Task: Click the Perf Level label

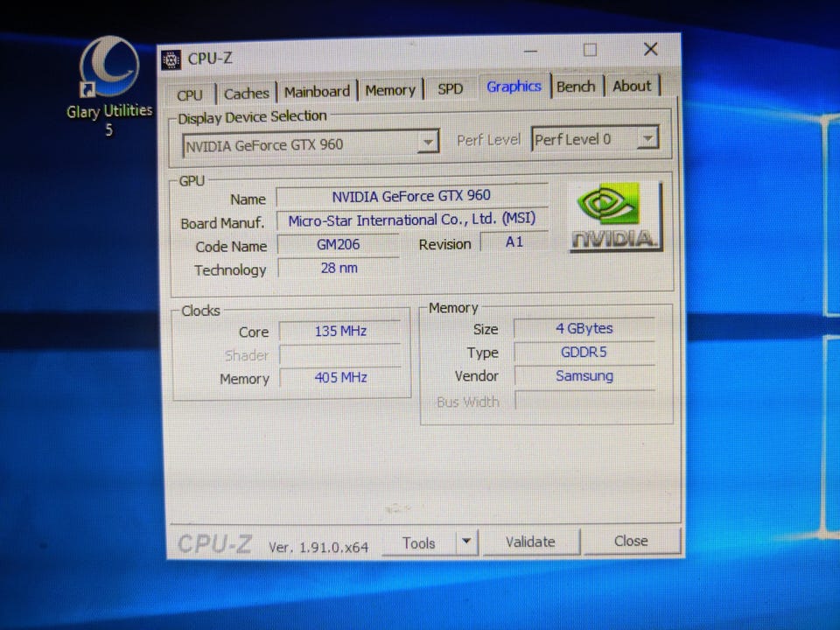Action: 488,140
